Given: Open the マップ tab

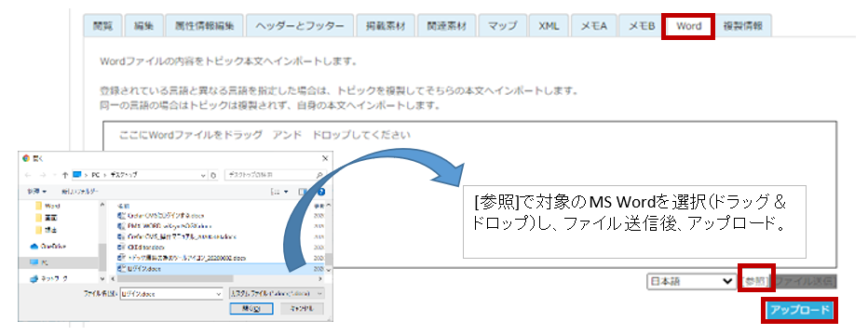Looking at the screenshot, I should coord(502,26).
